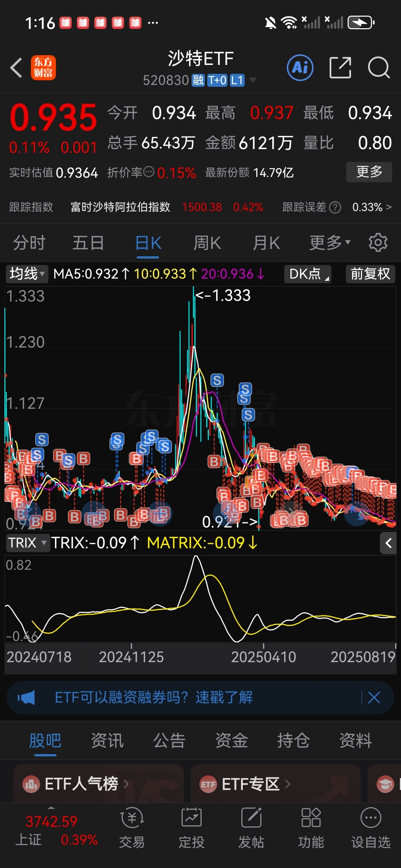
Task: Open the 公告 tab
Action: [x=169, y=741]
